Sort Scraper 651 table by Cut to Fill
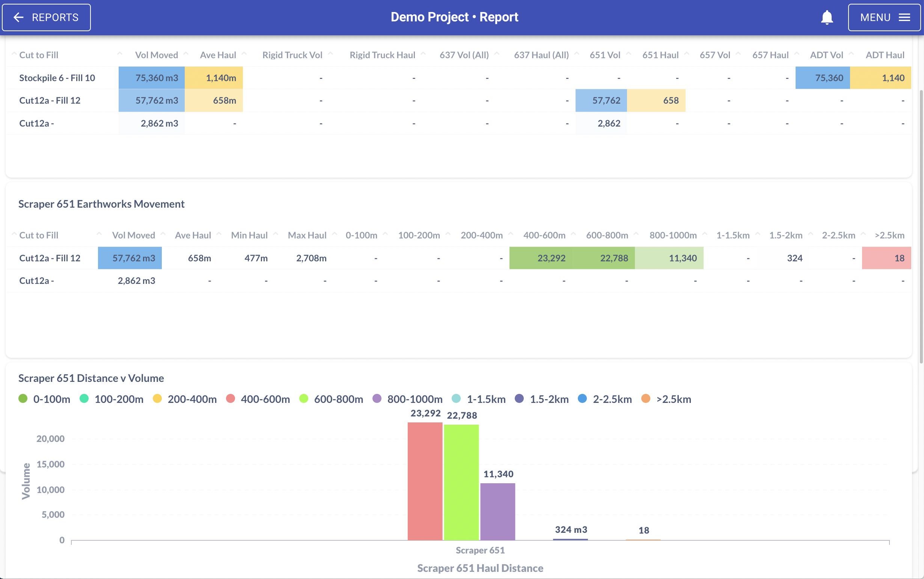 click(39, 235)
